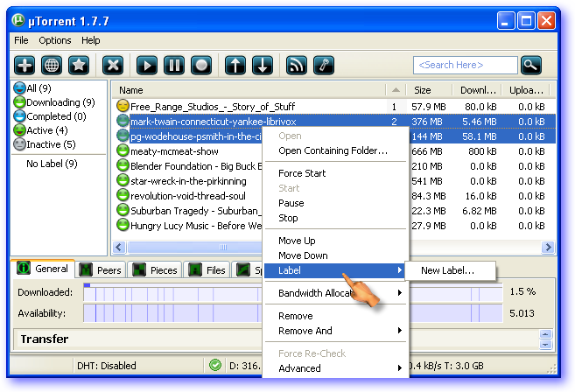575x392 pixels.
Task: Click the status icon for Hungry Lucy Music torrent
Action: (123, 225)
